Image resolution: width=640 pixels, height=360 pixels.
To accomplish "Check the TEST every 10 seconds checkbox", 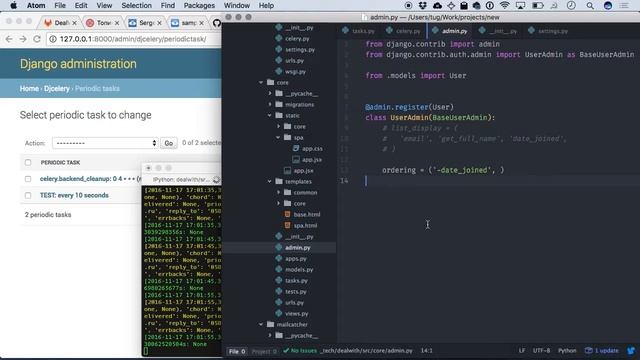I will click(x=28, y=196).
